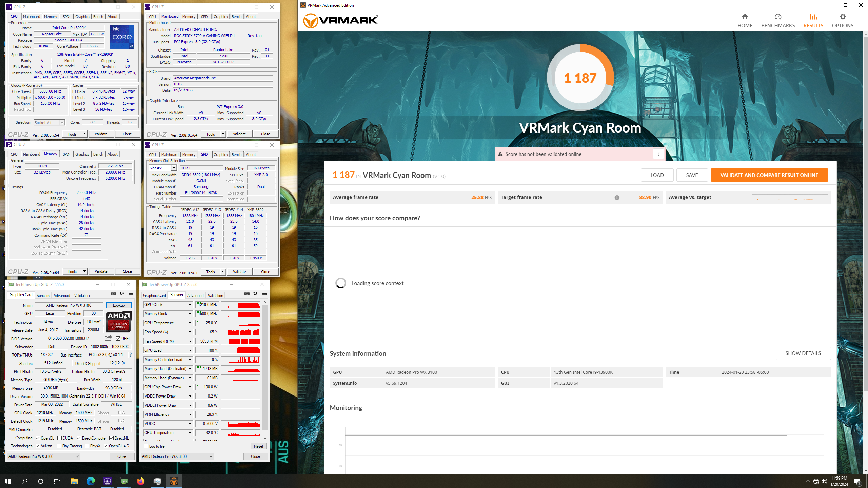Click the clock showing 11:59 PM
868x488 pixels.
pos(839,478)
